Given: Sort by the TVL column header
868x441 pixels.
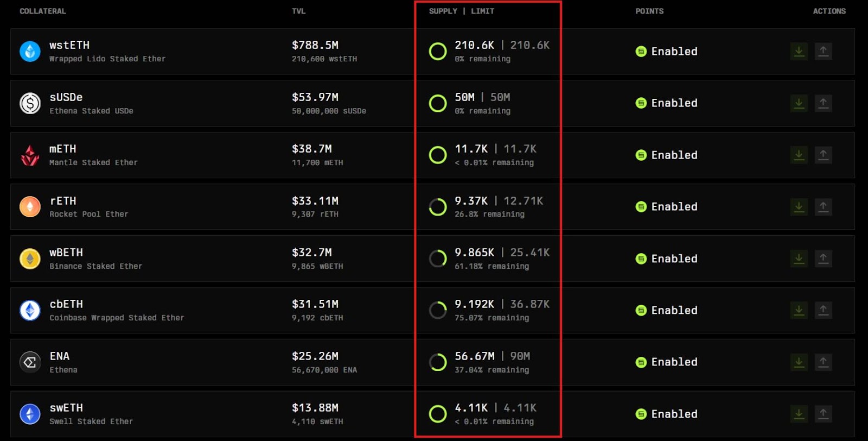Looking at the screenshot, I should point(298,11).
